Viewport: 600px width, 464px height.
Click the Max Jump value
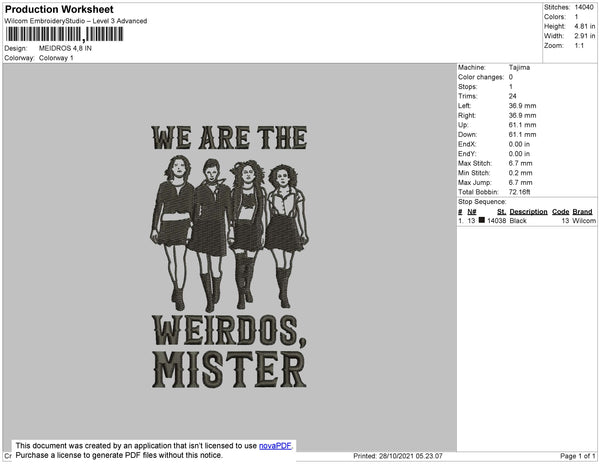click(520, 182)
